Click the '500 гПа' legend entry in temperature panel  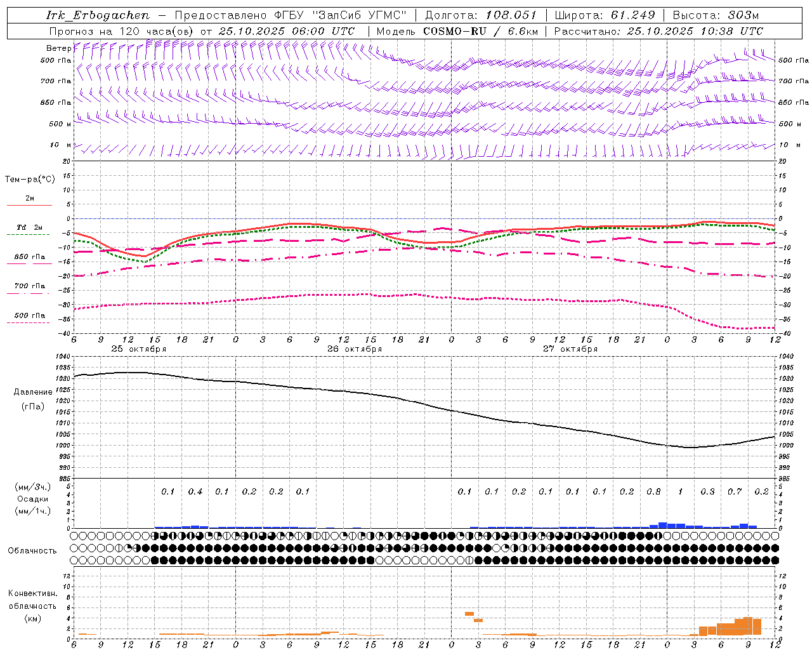[x=29, y=315]
